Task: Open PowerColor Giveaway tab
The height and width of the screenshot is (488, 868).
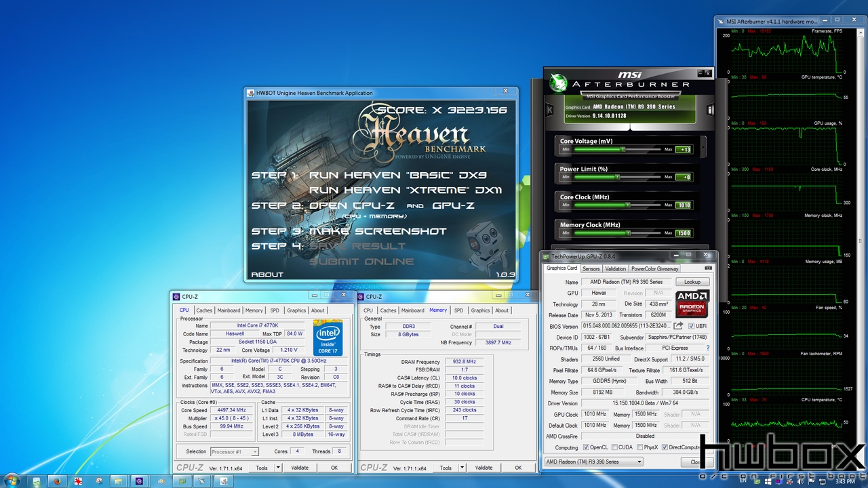Action: (x=654, y=268)
